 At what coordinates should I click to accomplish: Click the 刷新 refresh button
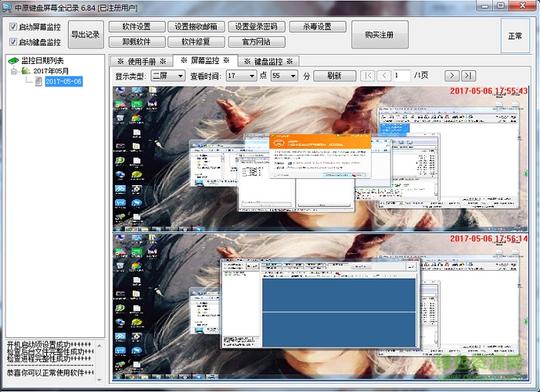pos(335,76)
